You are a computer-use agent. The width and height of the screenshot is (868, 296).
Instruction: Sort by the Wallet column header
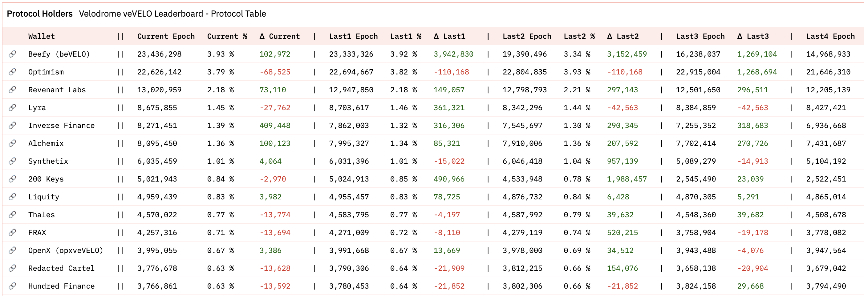point(42,36)
